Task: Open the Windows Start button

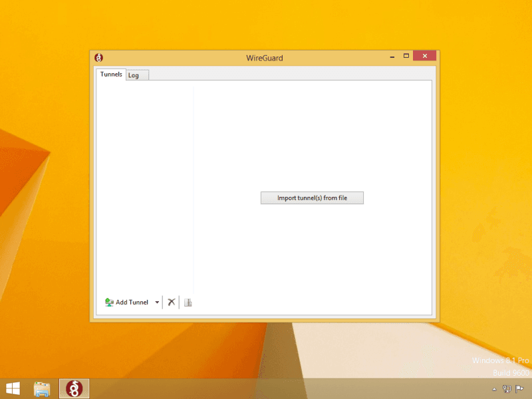Action: [x=13, y=388]
